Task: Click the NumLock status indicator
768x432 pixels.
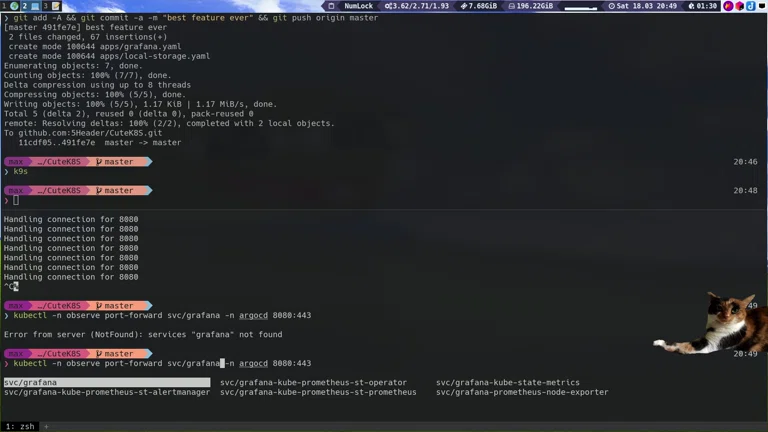Action: click(358, 6)
